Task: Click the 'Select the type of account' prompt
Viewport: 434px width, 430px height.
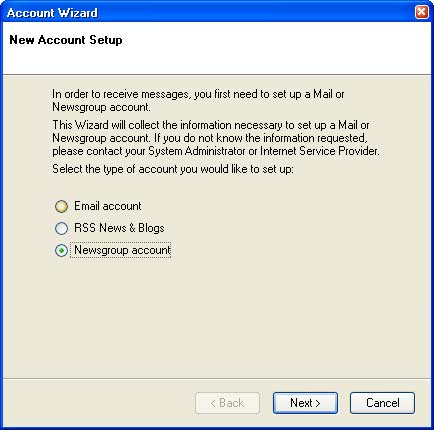Action: point(173,169)
